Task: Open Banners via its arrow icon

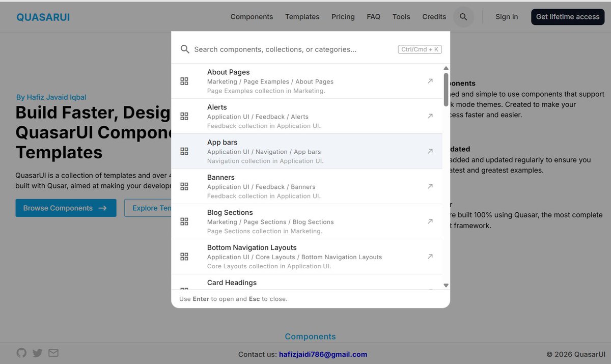Action: click(x=430, y=186)
